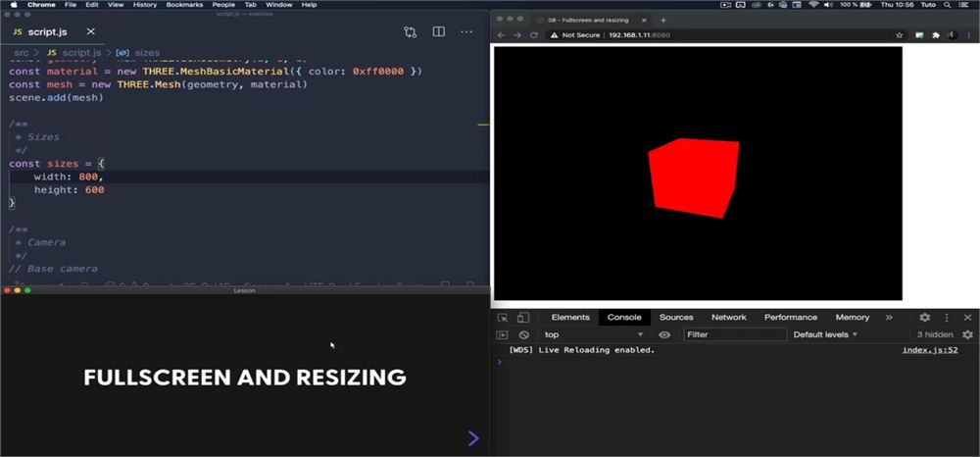This screenshot has height=457, width=980.
Task: Switch to the Console panel
Action: 624,318
